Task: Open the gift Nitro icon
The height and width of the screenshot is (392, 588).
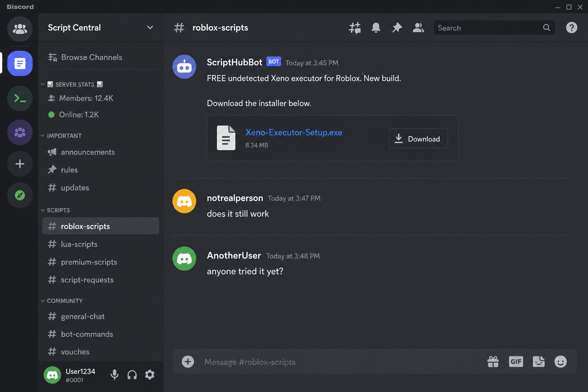Action: (493, 361)
